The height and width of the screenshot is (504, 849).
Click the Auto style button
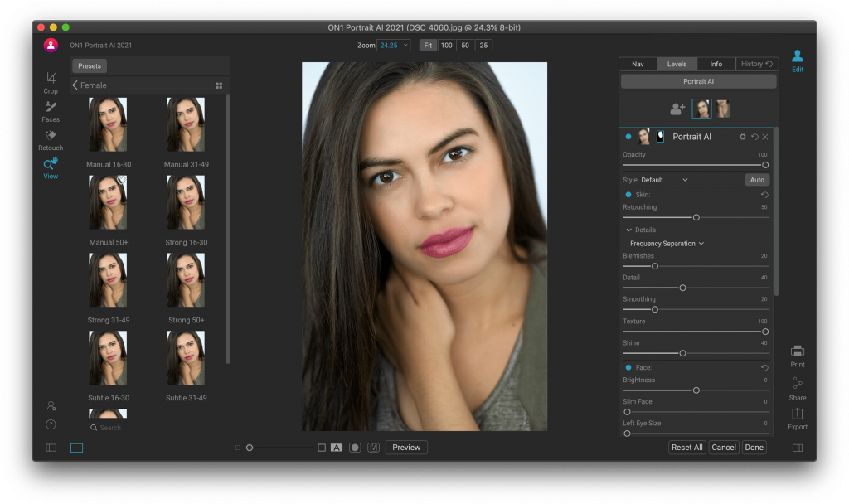pyautogui.click(x=756, y=180)
